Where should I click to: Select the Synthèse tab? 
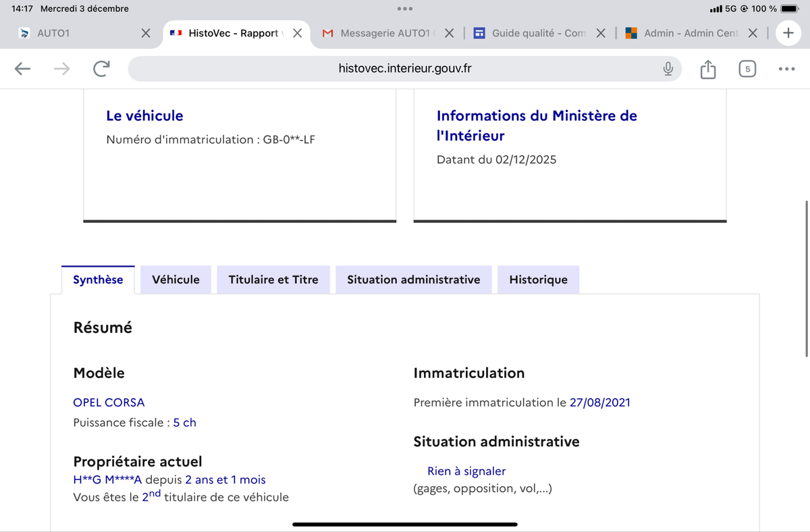click(98, 280)
